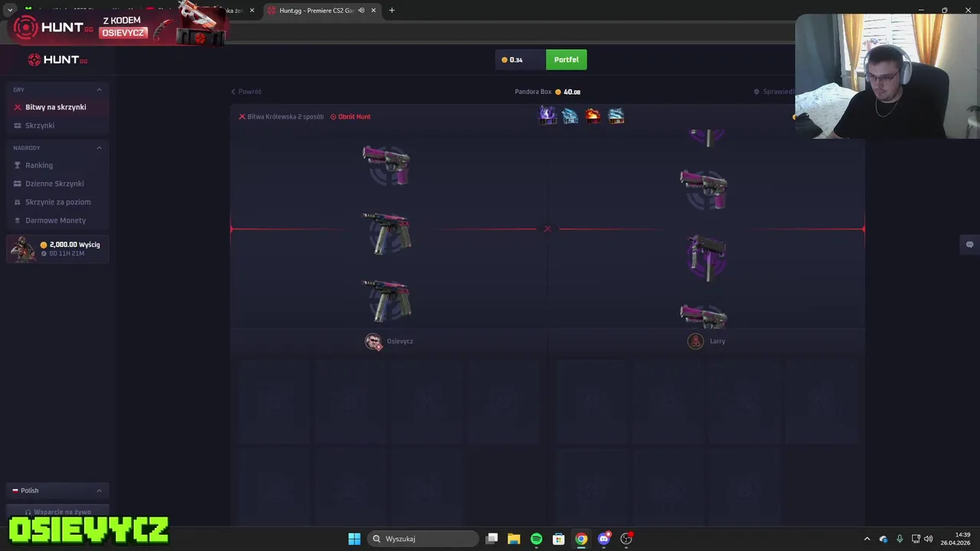Viewport: 980px width, 551px height.
Task: Open the second blue case icon under Pandora Box
Action: (x=570, y=116)
